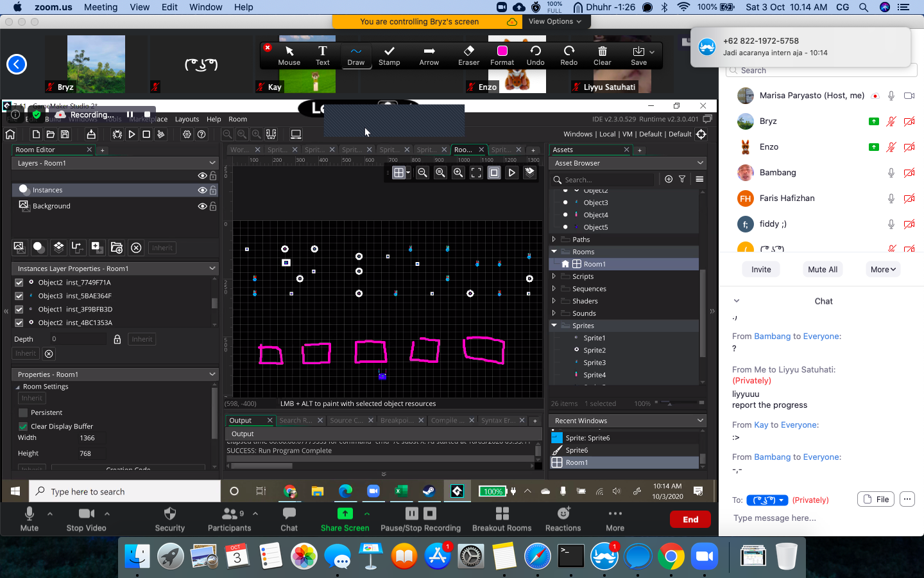Click GameMaker Save project icon

click(x=65, y=134)
